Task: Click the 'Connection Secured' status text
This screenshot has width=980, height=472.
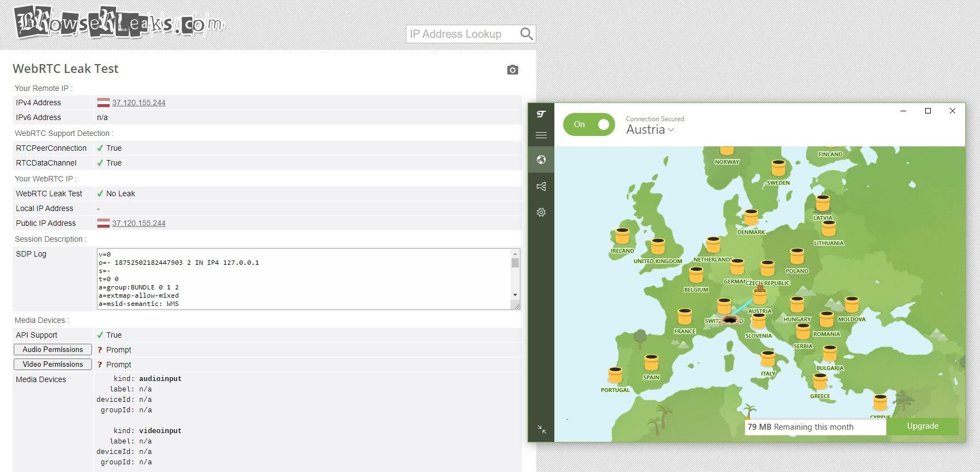Action: point(655,118)
